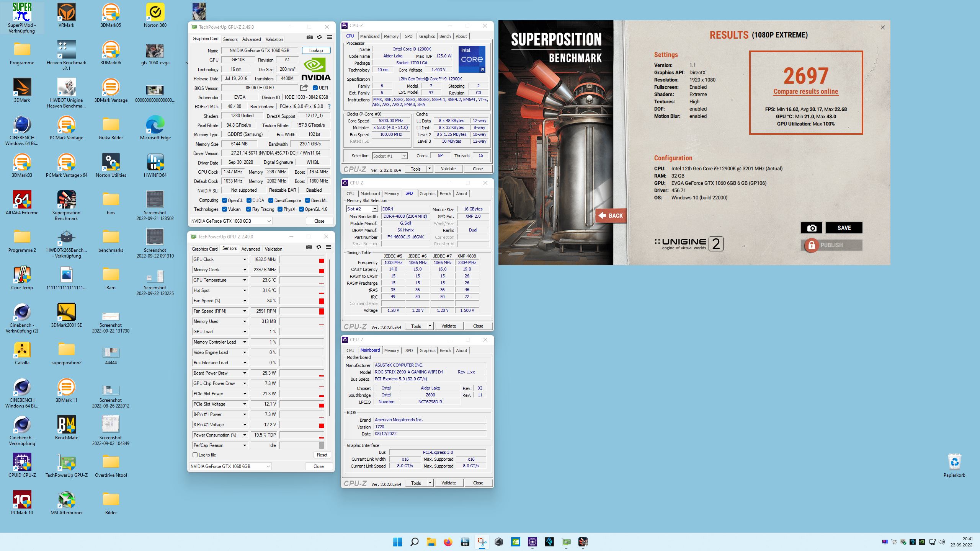Open the hamburger menu in top GPU-Z window
Screen dimensions: 980x551
coord(329,37)
